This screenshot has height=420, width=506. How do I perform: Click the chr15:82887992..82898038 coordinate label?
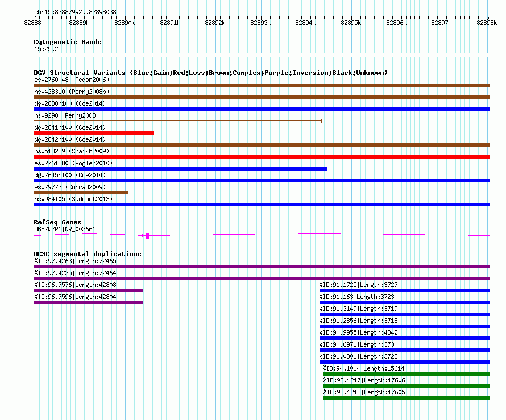[75, 12]
